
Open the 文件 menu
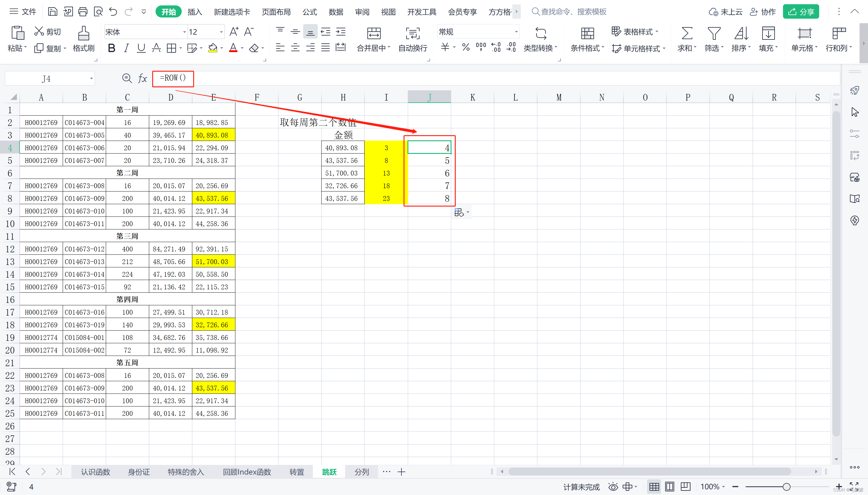point(23,12)
